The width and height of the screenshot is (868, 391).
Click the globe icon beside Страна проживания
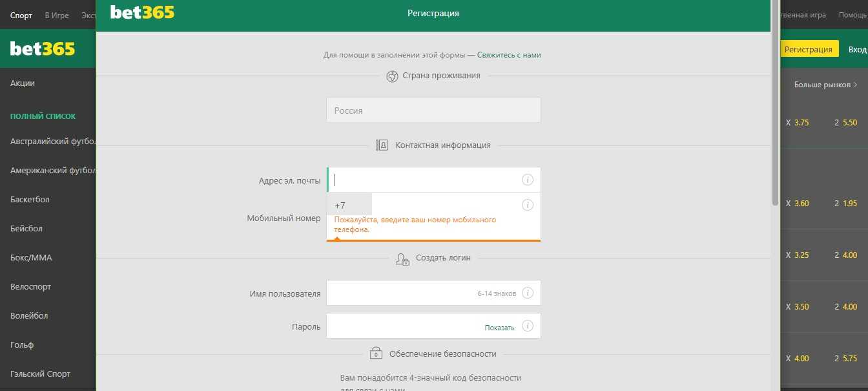click(392, 76)
